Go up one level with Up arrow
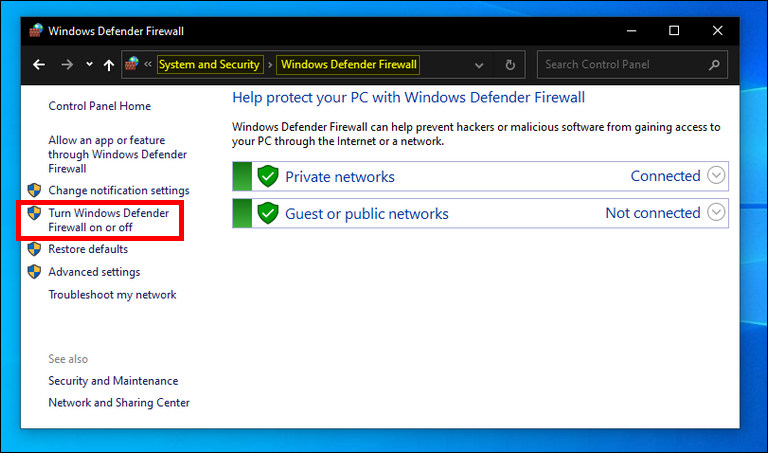768x453 pixels. [109, 65]
